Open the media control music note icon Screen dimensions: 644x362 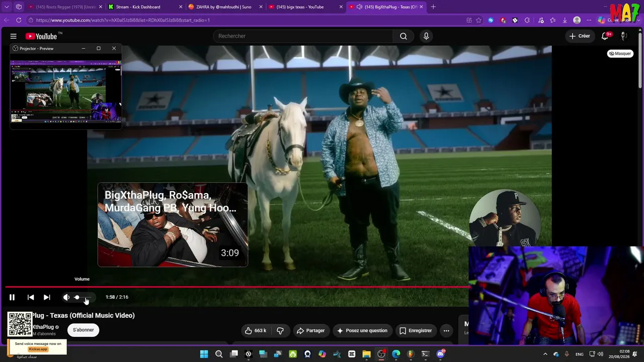[541, 20]
